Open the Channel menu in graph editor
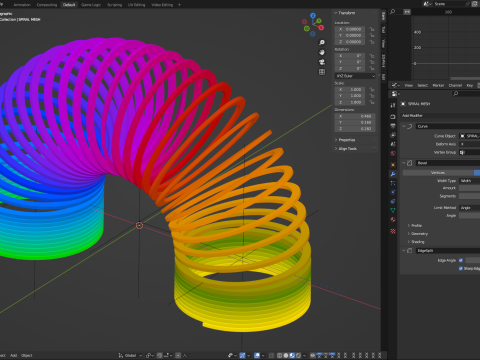The height and width of the screenshot is (360, 480). click(x=455, y=86)
